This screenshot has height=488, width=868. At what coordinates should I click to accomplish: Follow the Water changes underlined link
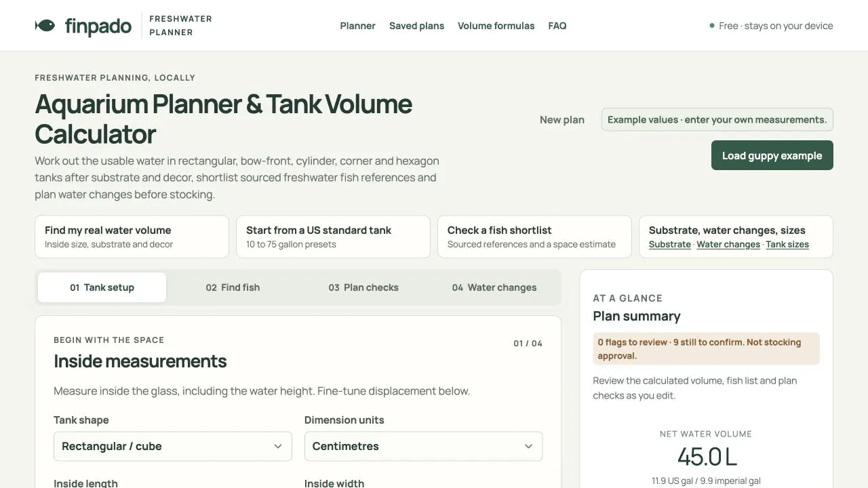pos(728,245)
